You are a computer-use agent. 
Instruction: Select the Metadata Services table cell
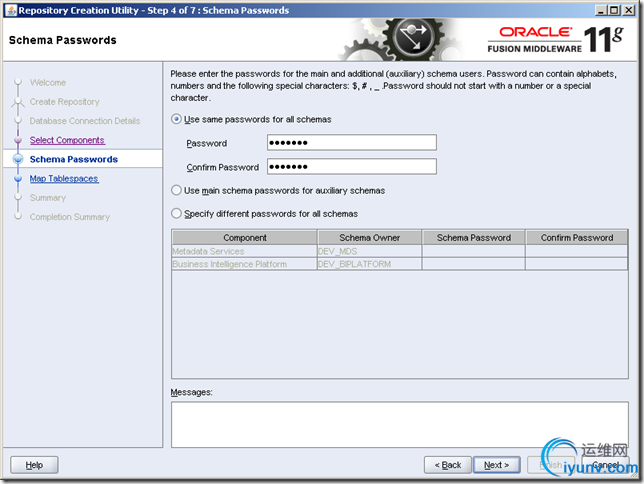[244, 251]
